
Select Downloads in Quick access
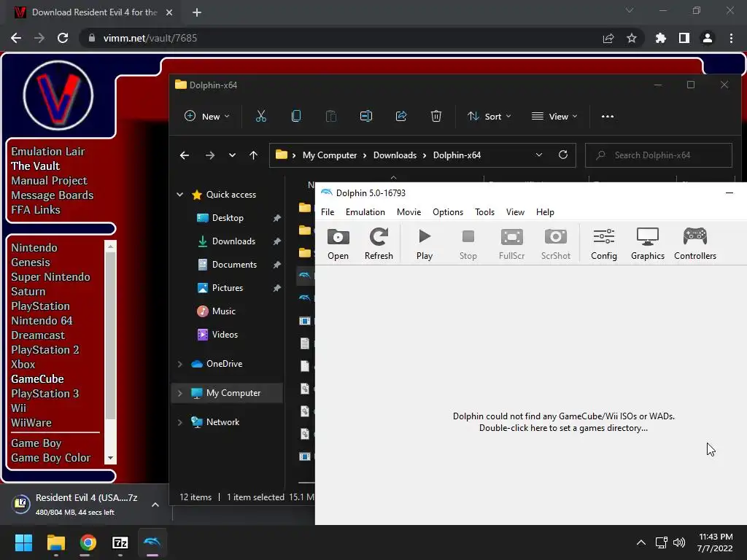pos(233,241)
